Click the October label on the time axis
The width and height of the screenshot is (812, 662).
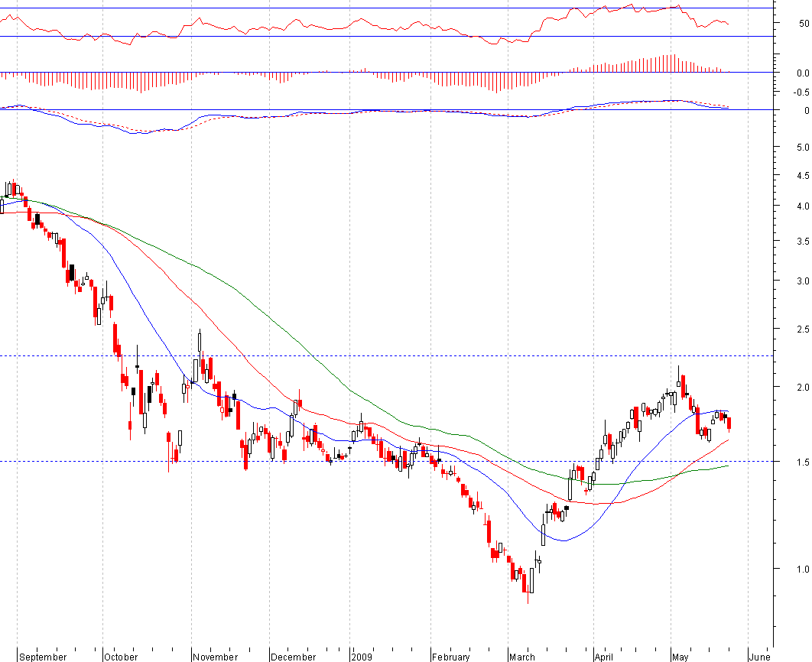point(121,657)
